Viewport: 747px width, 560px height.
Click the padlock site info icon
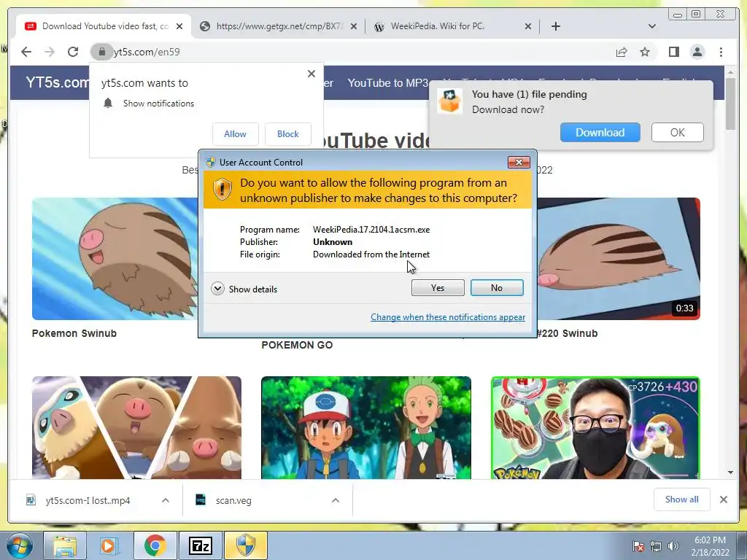point(101,52)
